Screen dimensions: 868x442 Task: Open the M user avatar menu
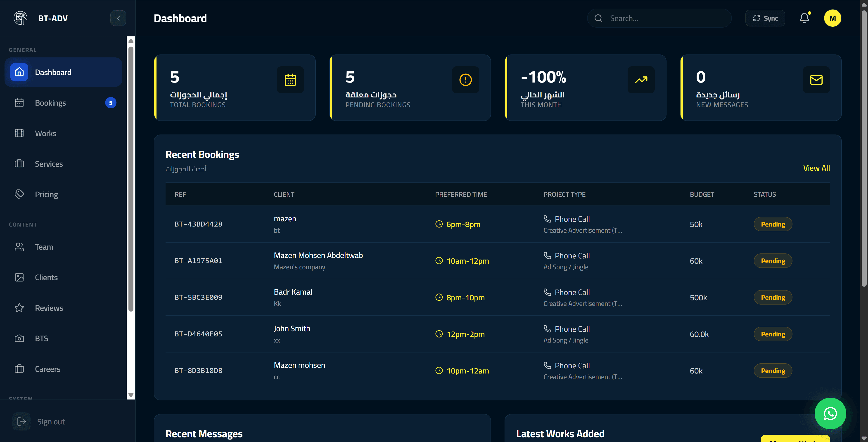point(832,18)
